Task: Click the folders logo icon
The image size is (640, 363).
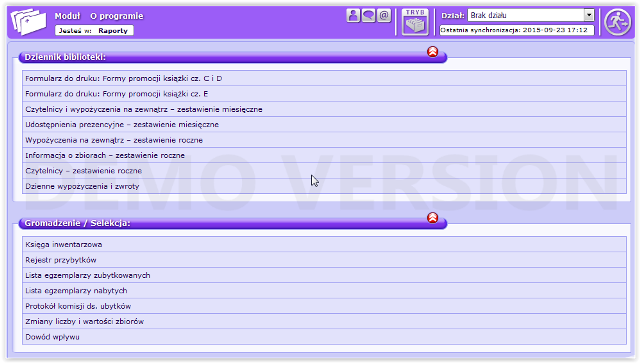Action: 28,22
